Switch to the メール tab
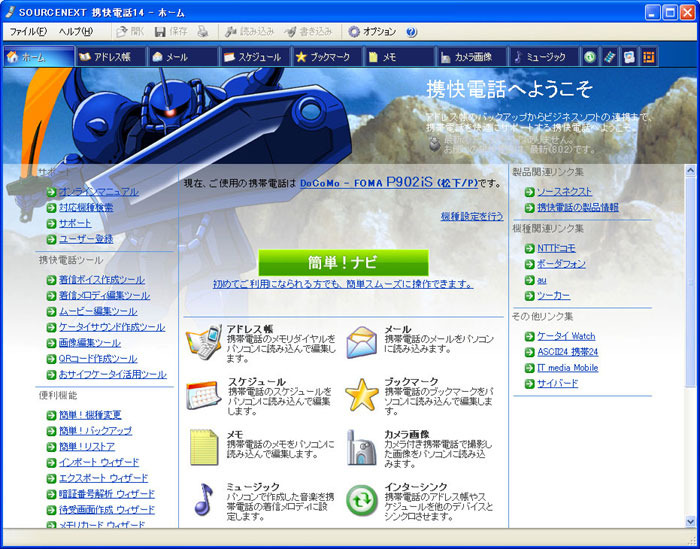The height and width of the screenshot is (549, 700). pyautogui.click(x=183, y=57)
